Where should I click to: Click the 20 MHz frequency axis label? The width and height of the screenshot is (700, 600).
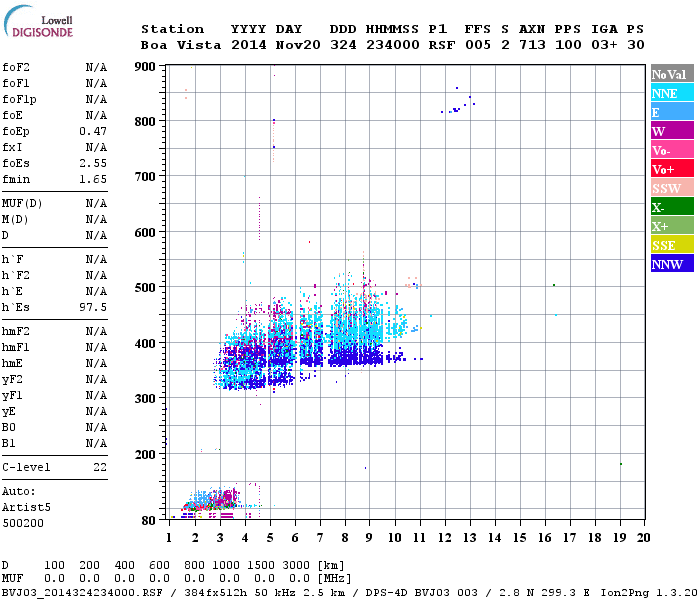(x=643, y=538)
